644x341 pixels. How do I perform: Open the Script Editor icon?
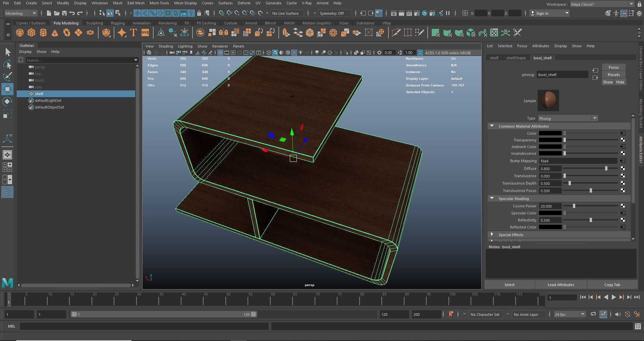(x=638, y=326)
